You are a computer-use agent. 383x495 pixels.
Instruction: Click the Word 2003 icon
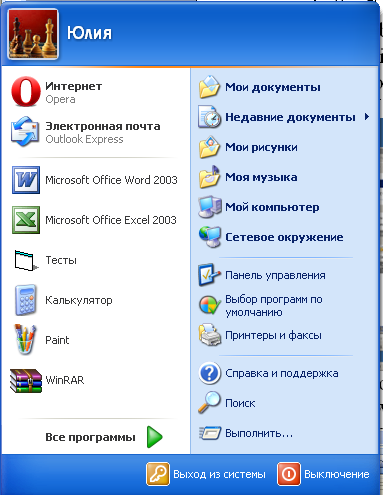(x=26, y=180)
